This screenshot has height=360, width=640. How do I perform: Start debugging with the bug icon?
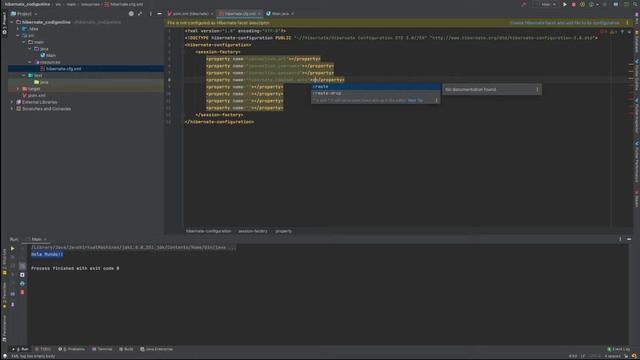[x=582, y=4]
